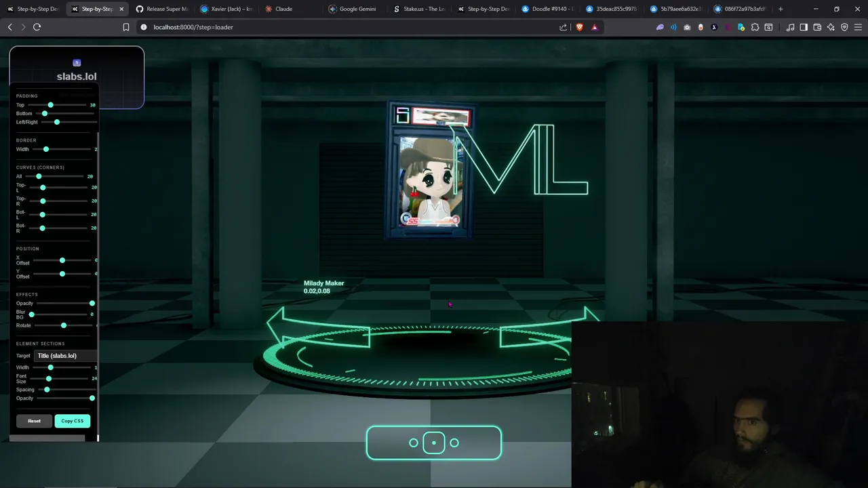
Task: Open a new tab with the plus button
Action: click(781, 9)
